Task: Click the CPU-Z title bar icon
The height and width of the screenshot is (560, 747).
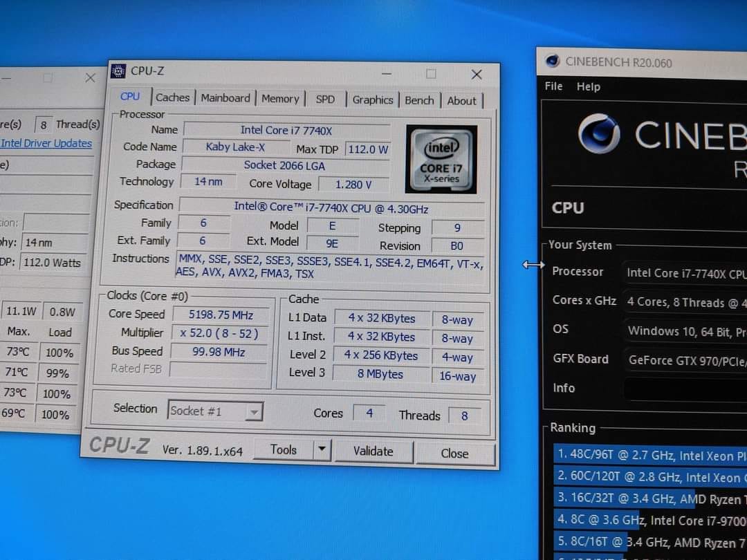Action: point(119,71)
